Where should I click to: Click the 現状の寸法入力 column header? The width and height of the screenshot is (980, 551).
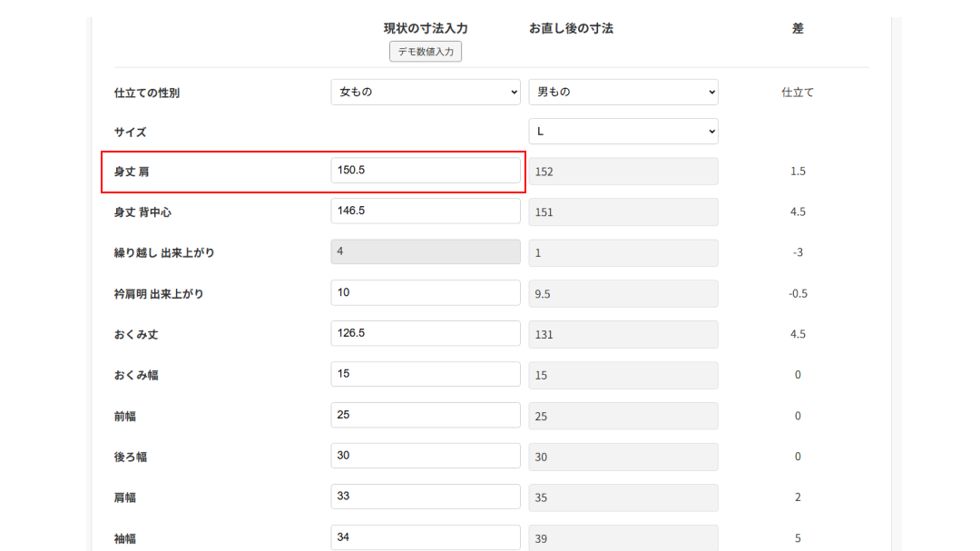coord(426,28)
